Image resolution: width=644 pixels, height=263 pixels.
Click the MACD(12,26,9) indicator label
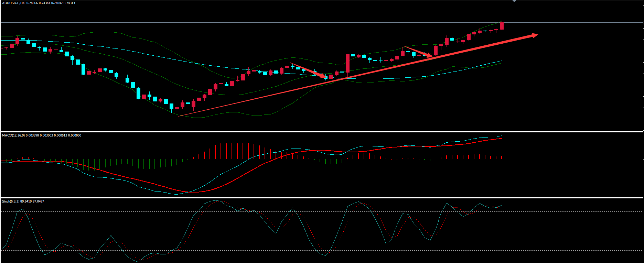13,135
